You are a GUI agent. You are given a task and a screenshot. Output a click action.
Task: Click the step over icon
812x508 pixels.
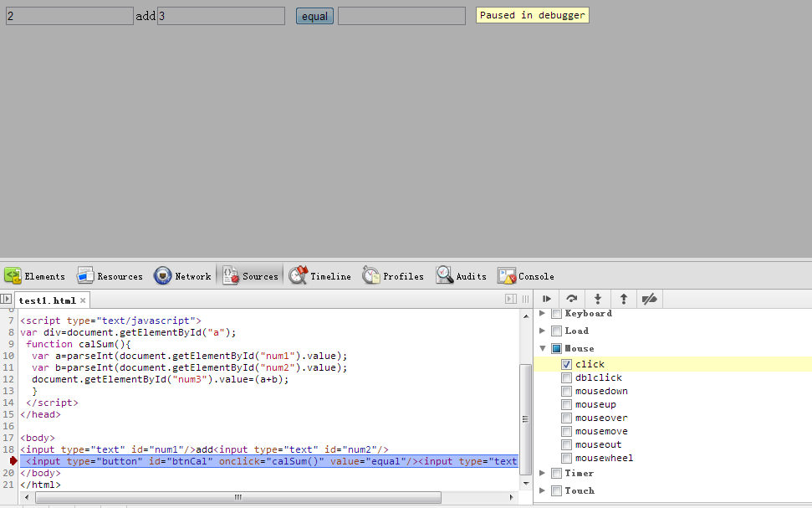coord(572,299)
